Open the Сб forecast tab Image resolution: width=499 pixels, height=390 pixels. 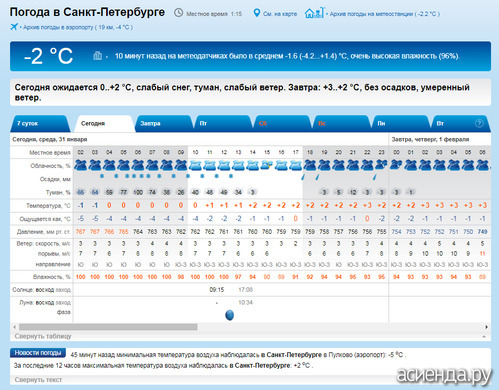tap(282, 123)
